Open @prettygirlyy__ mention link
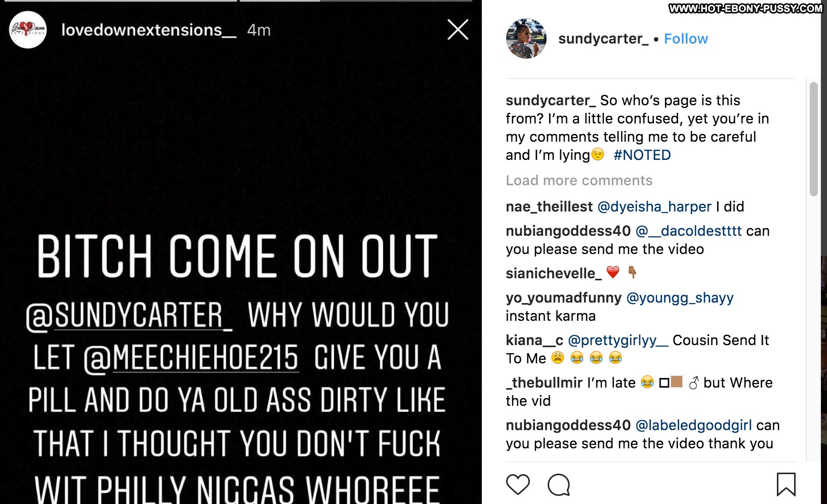The height and width of the screenshot is (504, 827). [617, 341]
